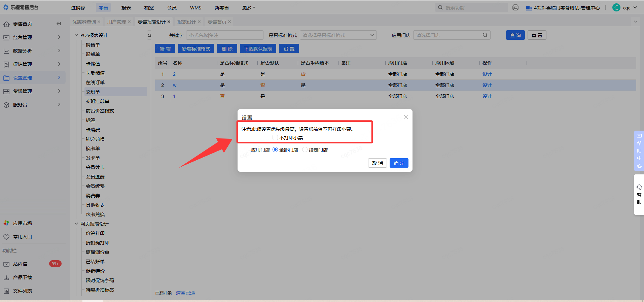Click the 删除 button
Viewport: 644px width, 302px height.
click(227, 48)
